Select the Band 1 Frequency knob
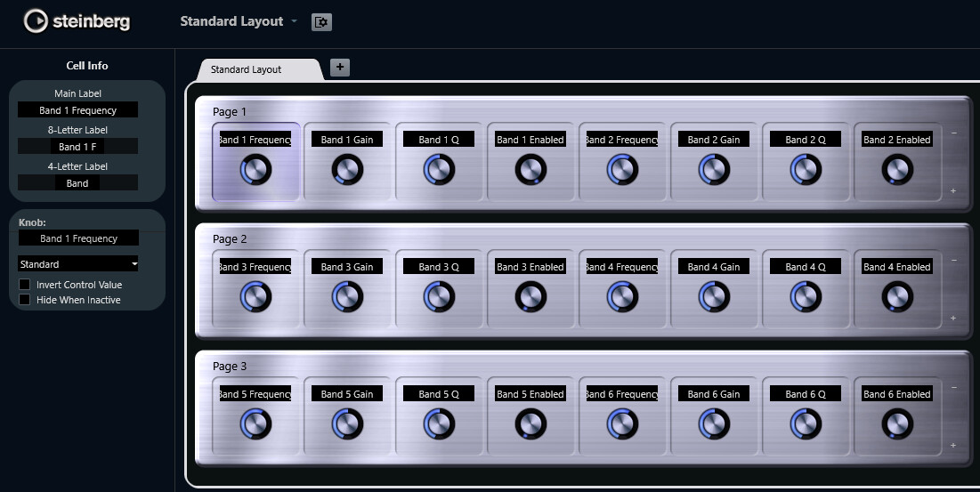Screen dimensions: 980x492 [255, 170]
